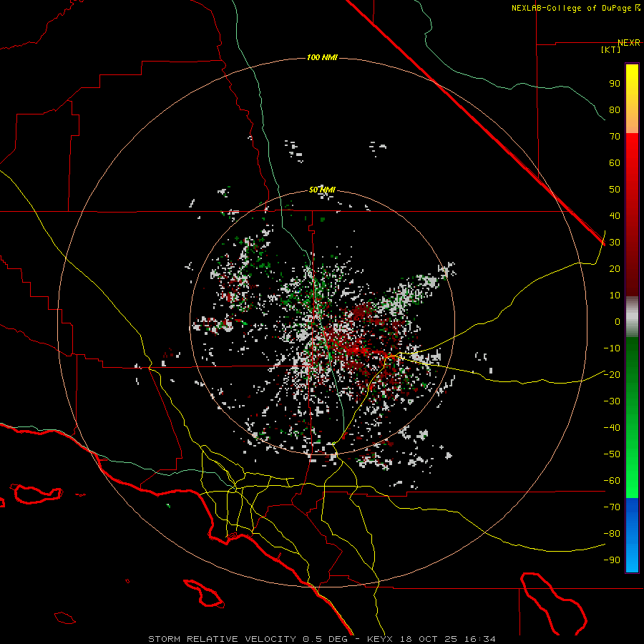Click the 100 NMI range ring label
Viewport: 644px width, 644px height.
322,57
